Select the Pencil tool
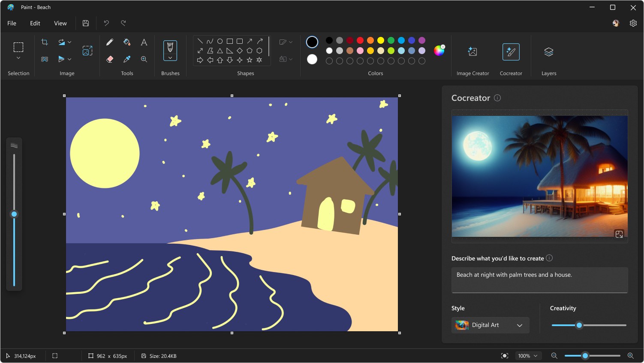The height and width of the screenshot is (363, 644). tap(110, 42)
